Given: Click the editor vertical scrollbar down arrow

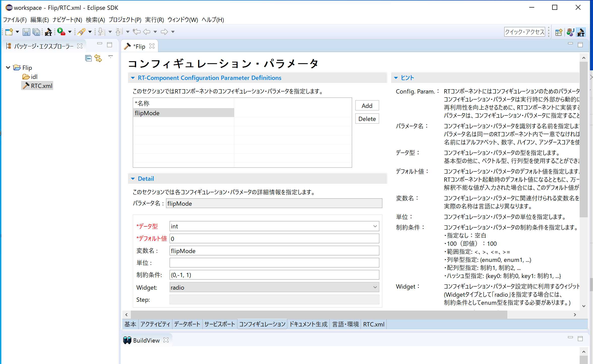Looking at the screenshot, I should (x=584, y=306).
